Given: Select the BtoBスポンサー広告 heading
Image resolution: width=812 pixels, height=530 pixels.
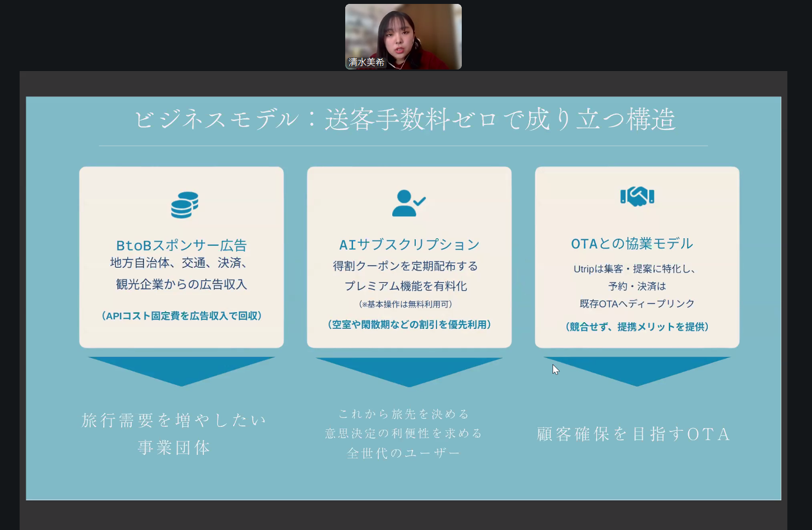Looking at the screenshot, I should coord(182,245).
